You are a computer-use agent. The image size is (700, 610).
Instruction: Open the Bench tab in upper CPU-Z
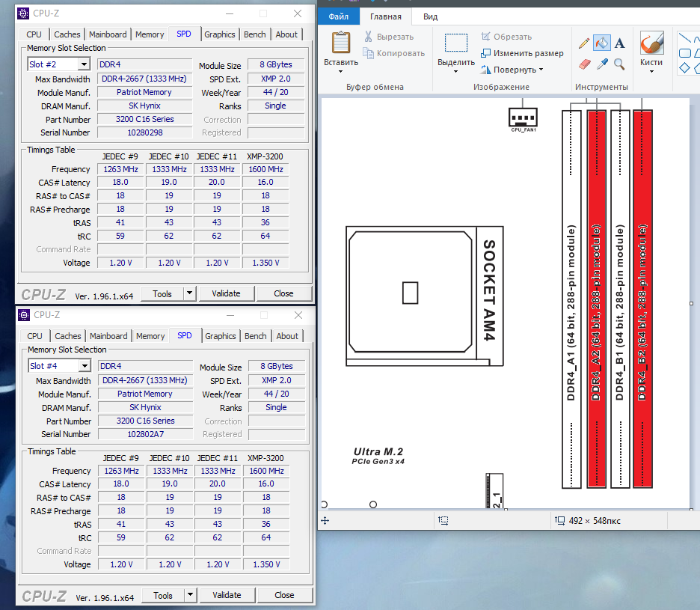(254, 34)
